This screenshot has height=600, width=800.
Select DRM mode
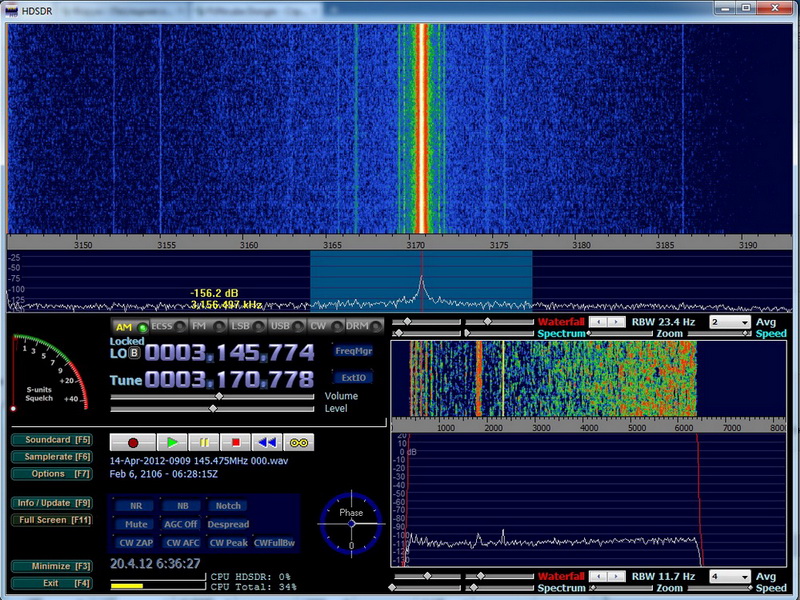pyautogui.click(x=364, y=327)
